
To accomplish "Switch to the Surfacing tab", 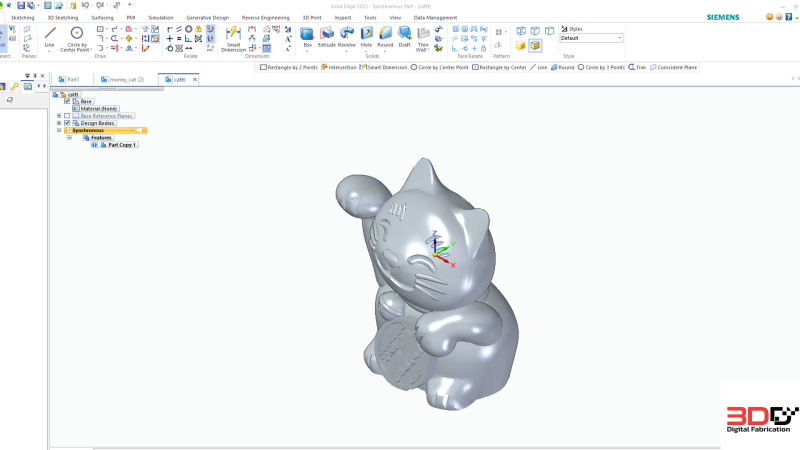I will coord(102,17).
